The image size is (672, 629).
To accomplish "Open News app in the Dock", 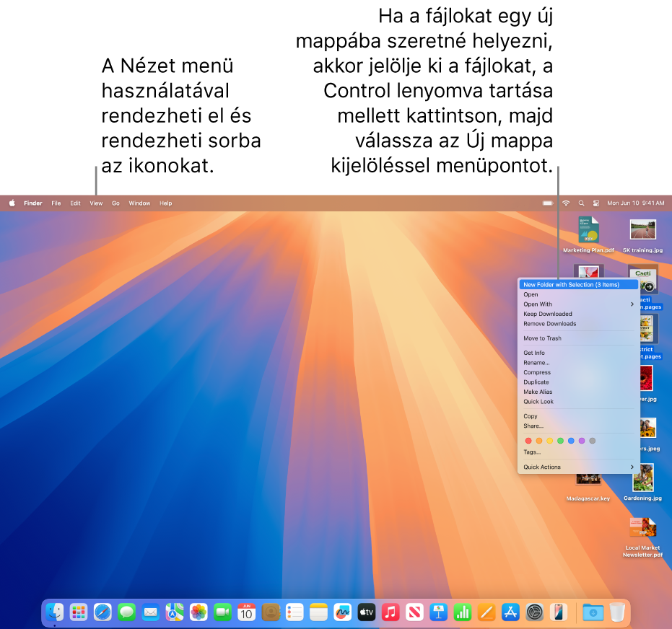I will [x=414, y=612].
